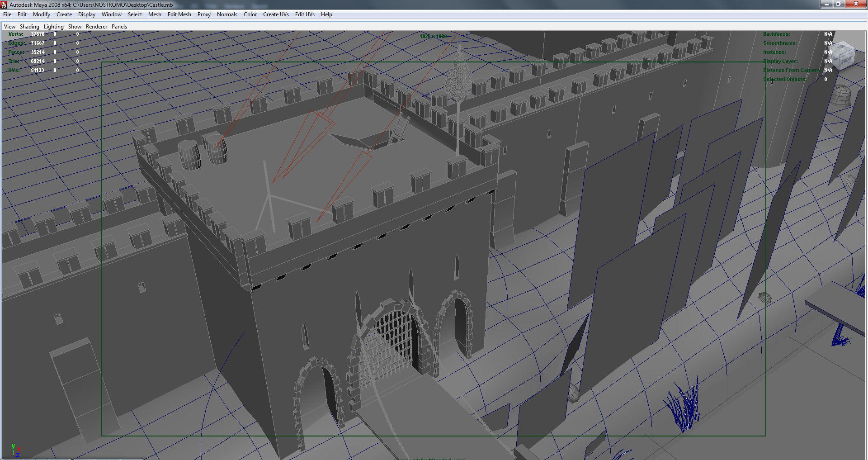Open the Edit menu
Image resolution: width=868 pixels, height=460 pixels.
pos(22,14)
